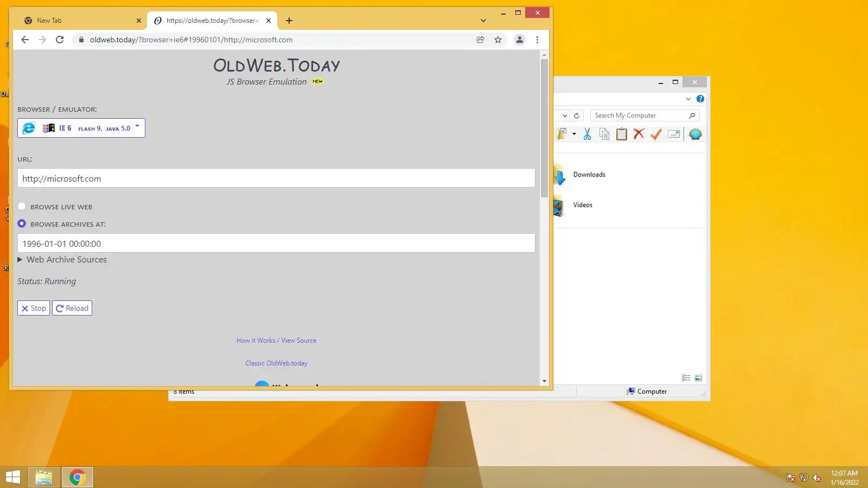Select the Browse Archives At radio button
Image resolution: width=868 pixels, height=488 pixels.
(22, 223)
